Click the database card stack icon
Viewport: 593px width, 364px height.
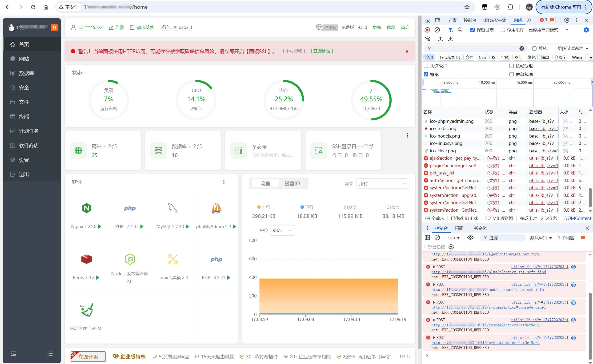158,151
